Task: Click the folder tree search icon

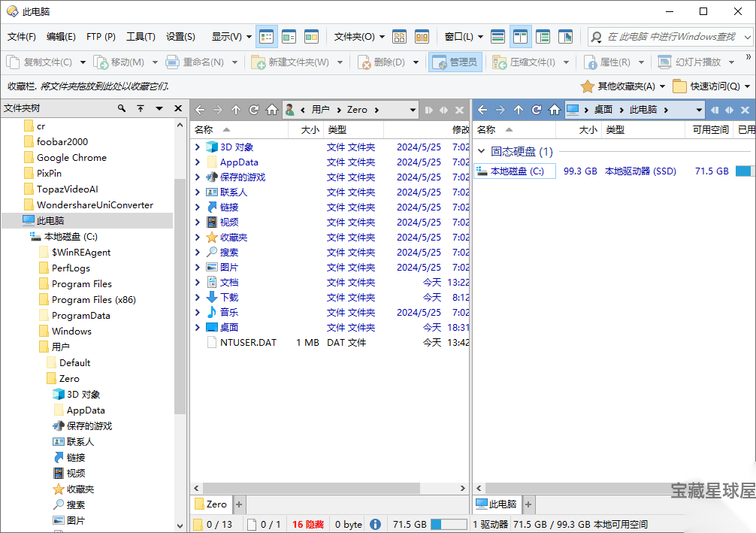Action: 122,108
